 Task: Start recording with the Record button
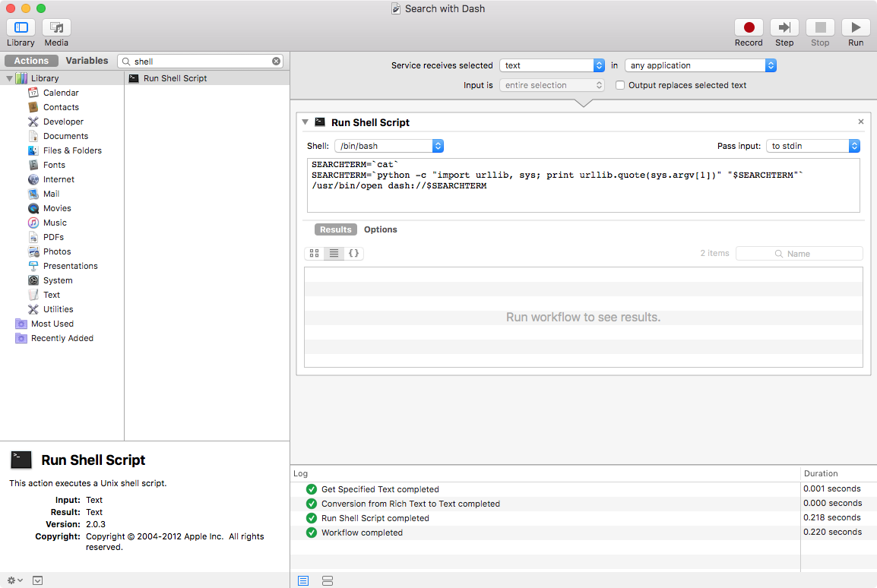(x=749, y=27)
